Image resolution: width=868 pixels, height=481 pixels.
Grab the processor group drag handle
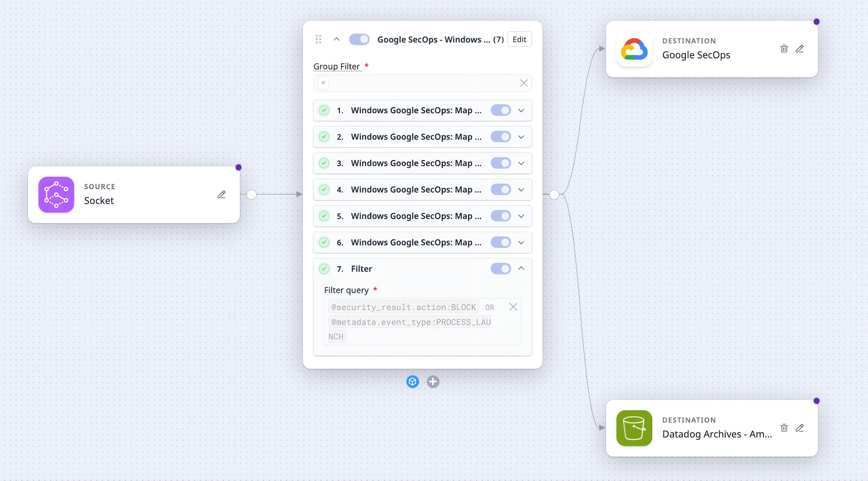[x=318, y=39]
